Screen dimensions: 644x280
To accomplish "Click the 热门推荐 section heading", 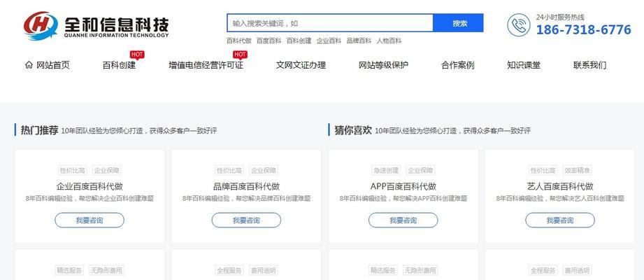I will pos(39,131).
